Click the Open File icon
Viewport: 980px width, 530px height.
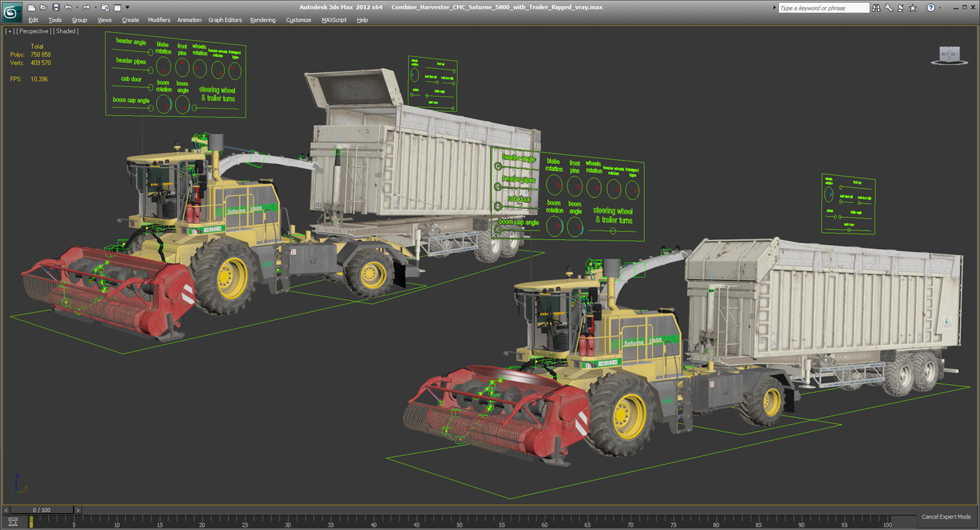tap(43, 7)
